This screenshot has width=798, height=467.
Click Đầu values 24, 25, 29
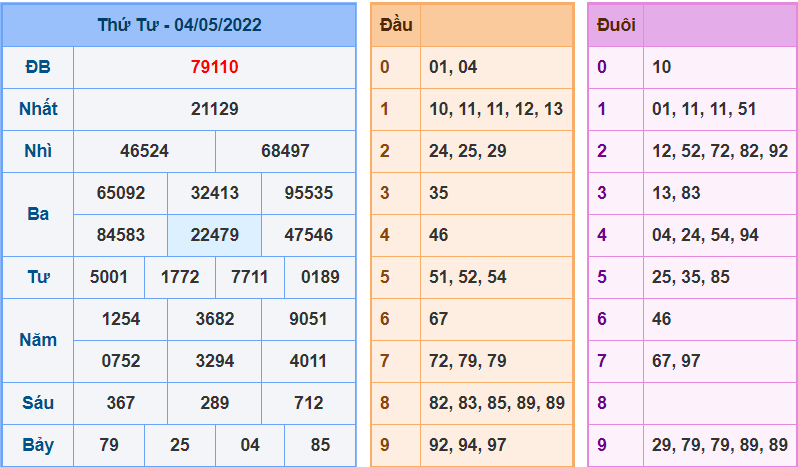(x=468, y=151)
